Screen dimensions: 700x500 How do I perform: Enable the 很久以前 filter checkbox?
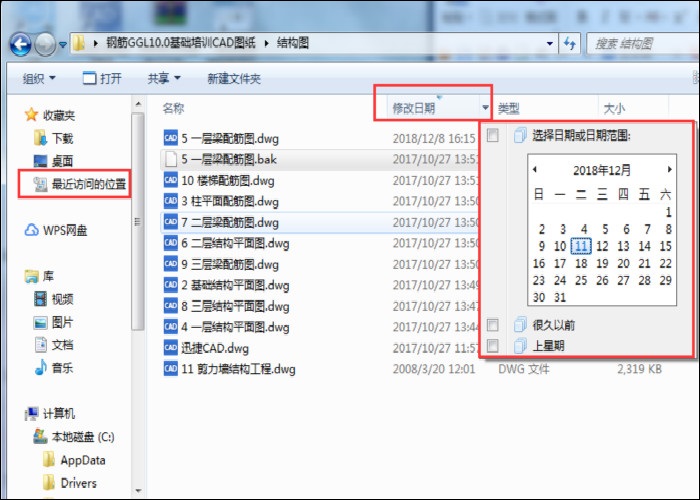click(x=492, y=325)
